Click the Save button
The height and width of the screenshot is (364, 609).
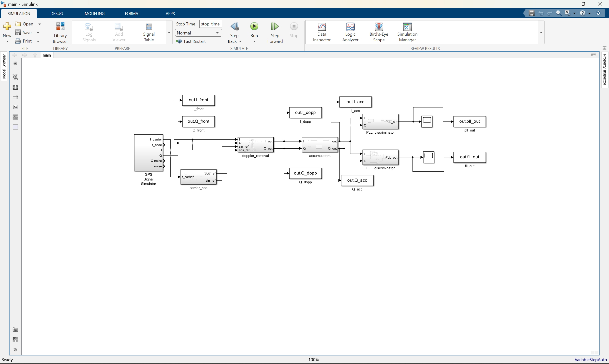(24, 33)
